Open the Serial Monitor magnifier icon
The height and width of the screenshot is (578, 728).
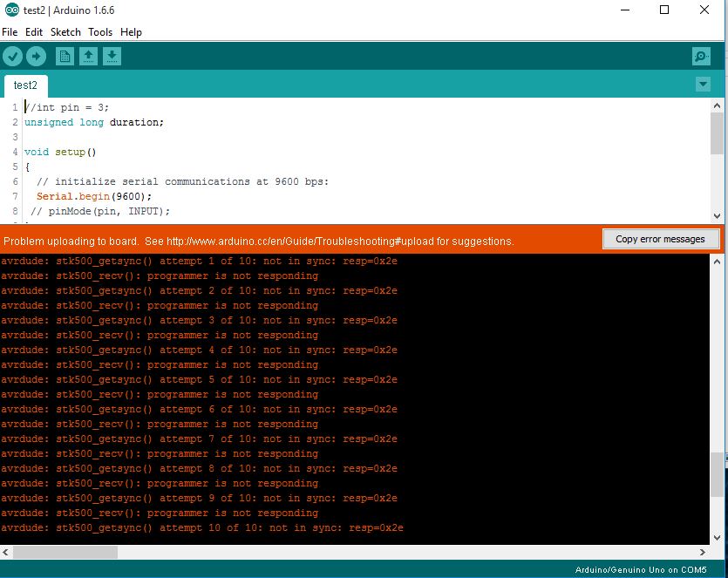(x=701, y=57)
